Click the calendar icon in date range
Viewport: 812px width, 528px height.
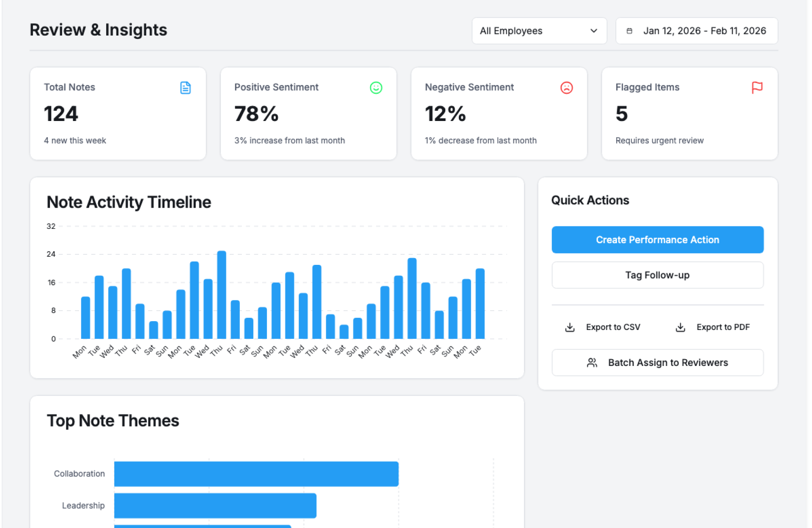tap(629, 31)
